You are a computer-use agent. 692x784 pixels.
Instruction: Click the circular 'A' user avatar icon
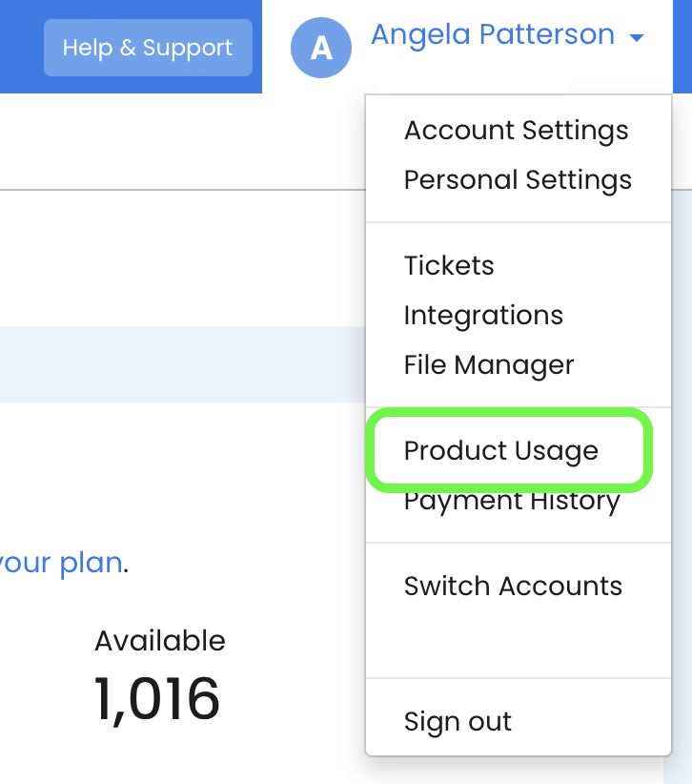click(x=321, y=48)
